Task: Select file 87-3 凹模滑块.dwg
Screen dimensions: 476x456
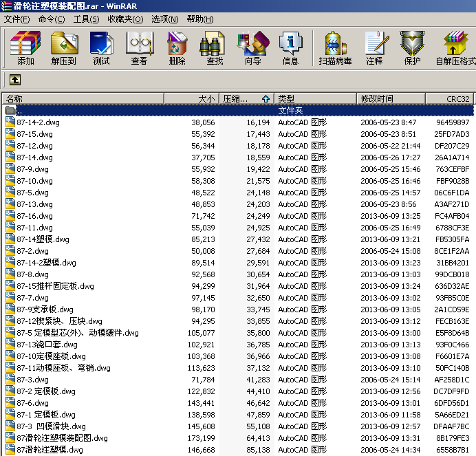Action: click(x=51, y=426)
